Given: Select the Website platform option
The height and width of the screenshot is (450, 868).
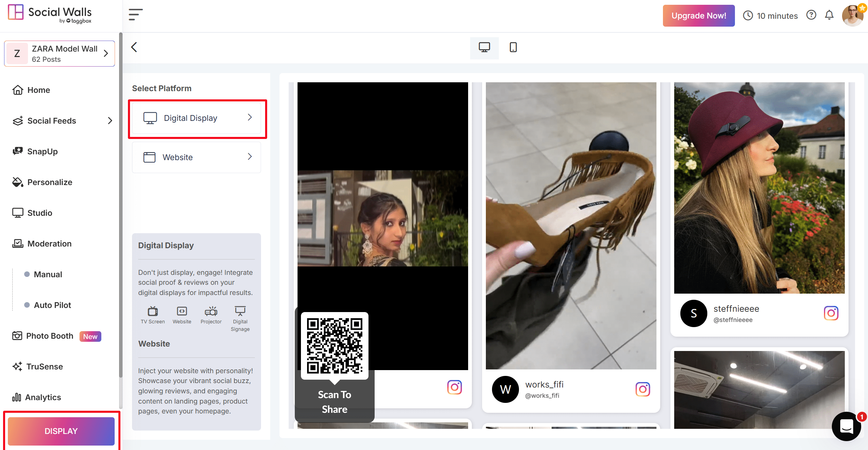Looking at the screenshot, I should point(197,157).
